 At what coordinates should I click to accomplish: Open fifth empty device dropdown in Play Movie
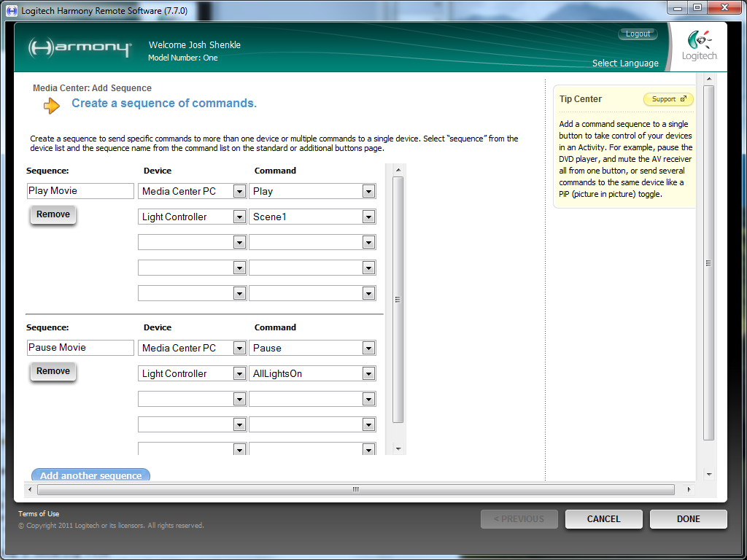point(192,293)
